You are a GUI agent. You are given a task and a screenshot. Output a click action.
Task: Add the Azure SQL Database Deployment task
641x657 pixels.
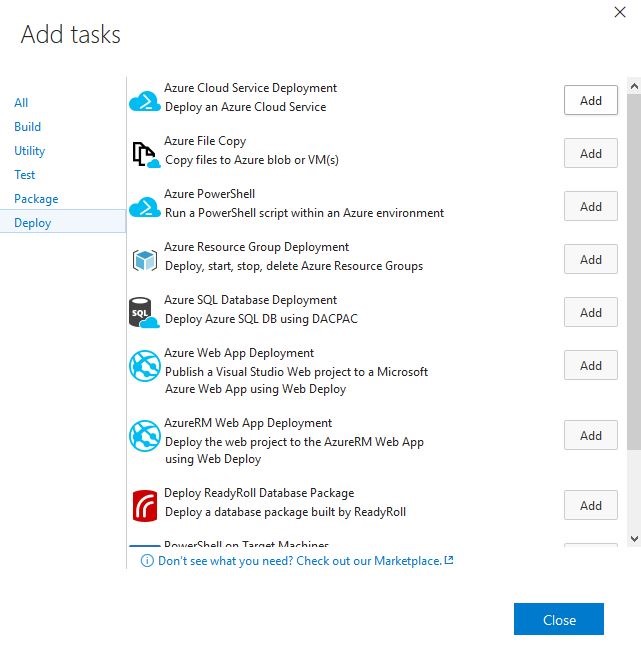pos(591,313)
